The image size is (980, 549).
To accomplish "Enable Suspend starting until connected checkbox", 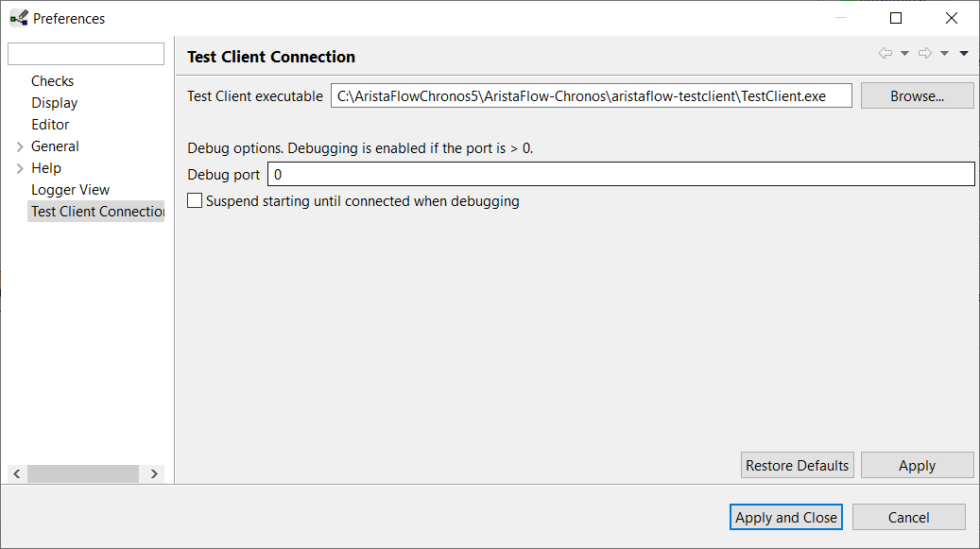I will [x=195, y=200].
